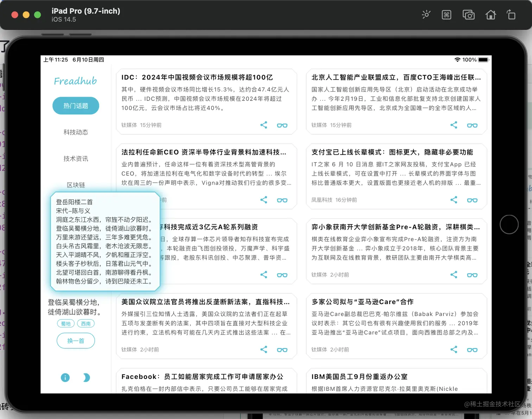Open reader glasses icon for 北京人工智能产业联盟 card

(472, 125)
